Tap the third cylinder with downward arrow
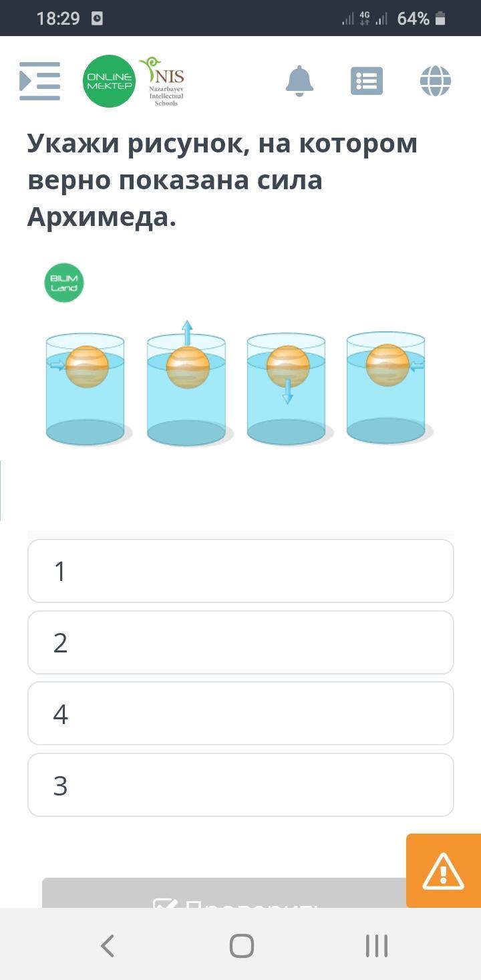 287,389
